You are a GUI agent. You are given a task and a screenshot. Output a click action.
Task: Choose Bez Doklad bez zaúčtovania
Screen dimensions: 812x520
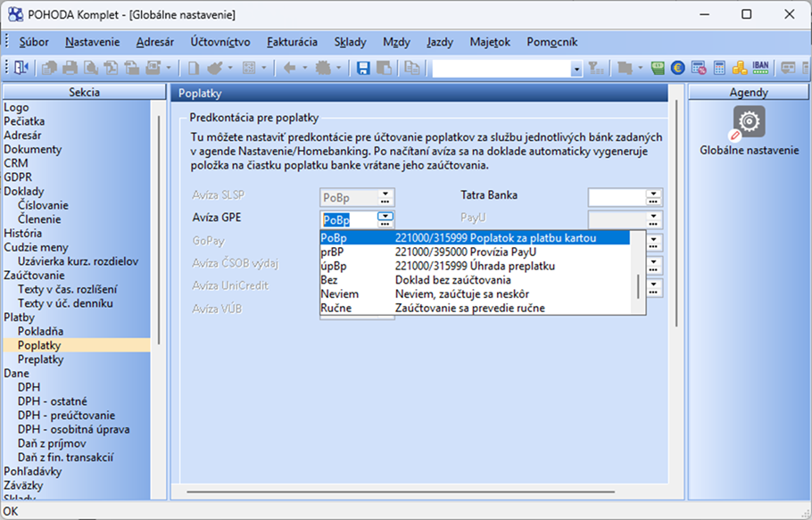pyautogui.click(x=475, y=280)
